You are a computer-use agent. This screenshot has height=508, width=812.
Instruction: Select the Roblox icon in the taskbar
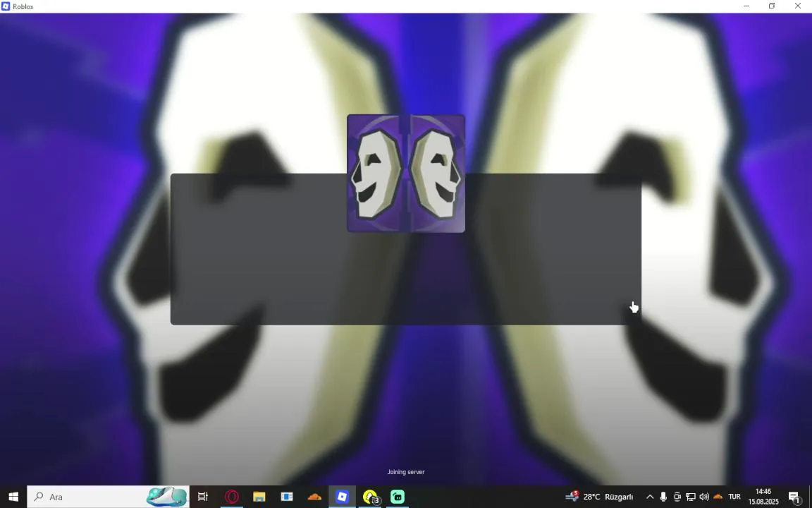click(x=342, y=497)
